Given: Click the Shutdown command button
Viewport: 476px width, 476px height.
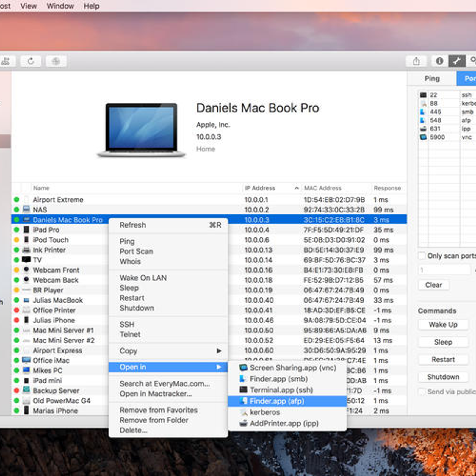Looking at the screenshot, I should coord(443,377).
